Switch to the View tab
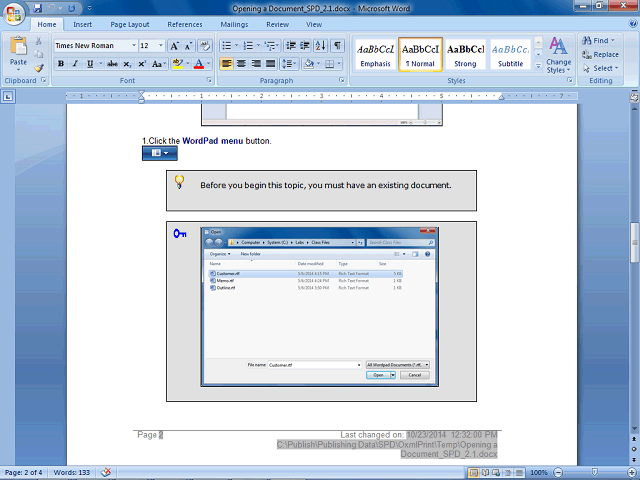The width and height of the screenshot is (640, 480). click(x=314, y=24)
